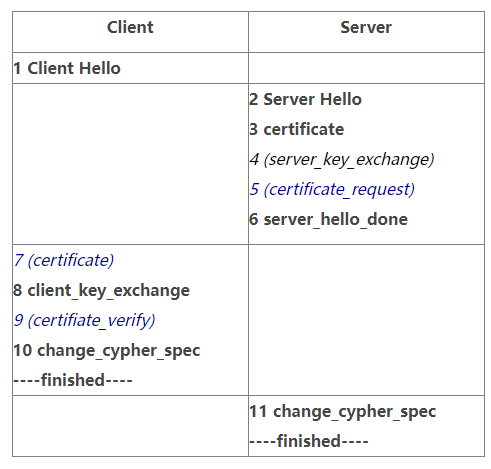This screenshot has width=491, height=469.
Task: Select '10 change_cypher_spec' line
Action: (107, 351)
